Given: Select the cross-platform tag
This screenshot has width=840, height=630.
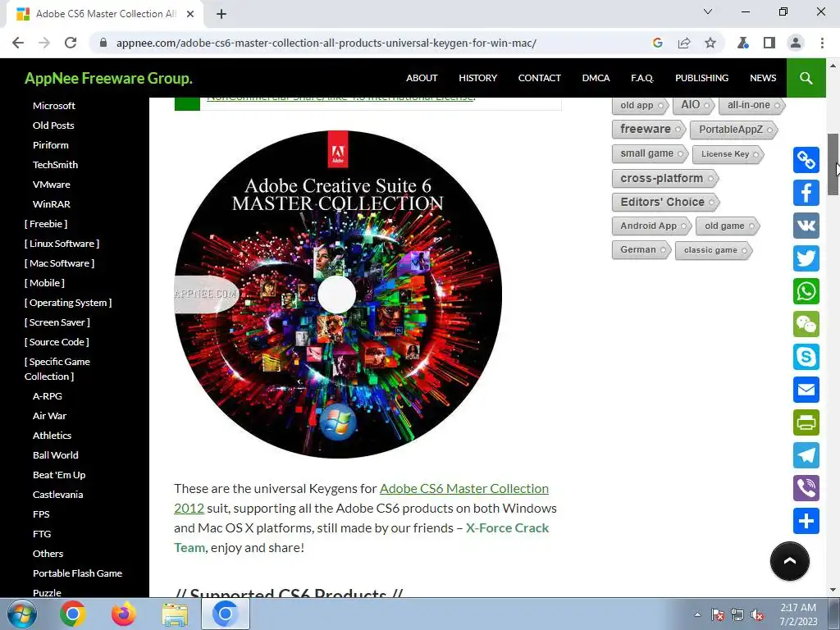Looking at the screenshot, I should click(664, 178).
